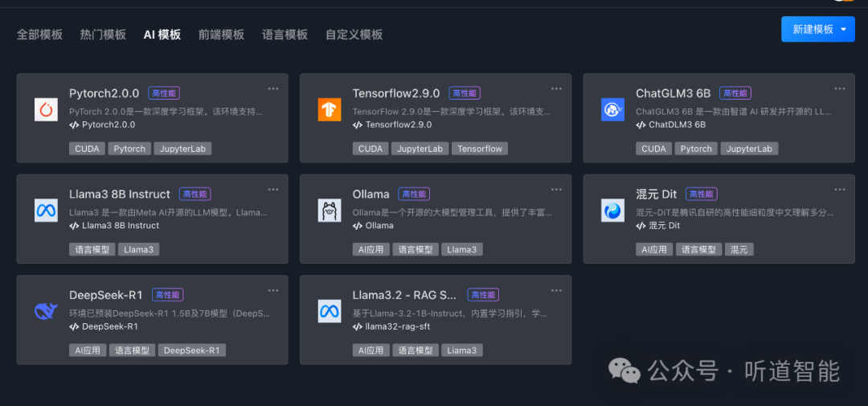
Task: Open the Tensorflow2.9.0 template title
Action: [x=396, y=92]
